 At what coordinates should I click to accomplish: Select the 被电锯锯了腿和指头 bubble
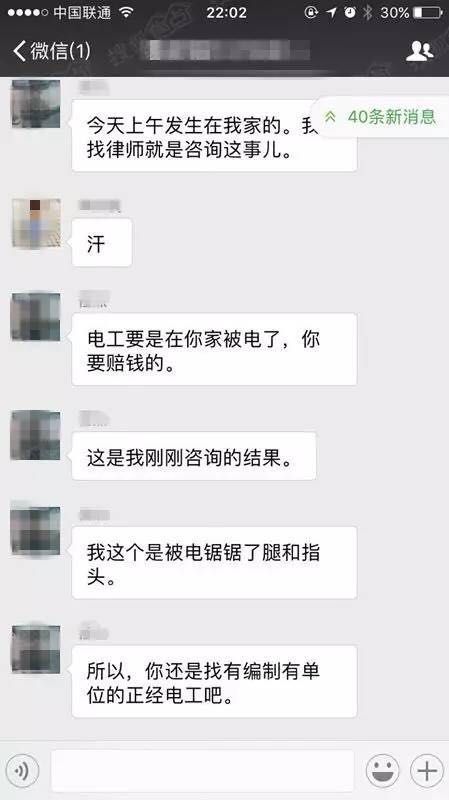[x=214, y=563]
